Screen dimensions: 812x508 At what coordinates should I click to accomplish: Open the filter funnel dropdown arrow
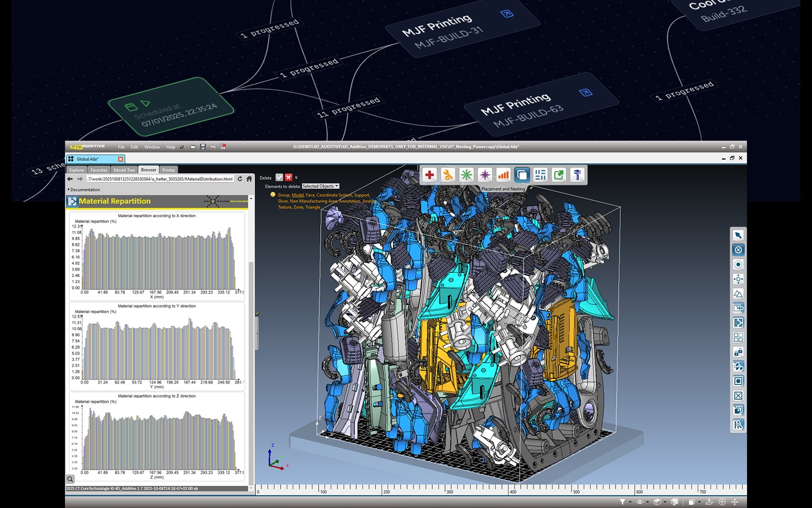point(630,502)
